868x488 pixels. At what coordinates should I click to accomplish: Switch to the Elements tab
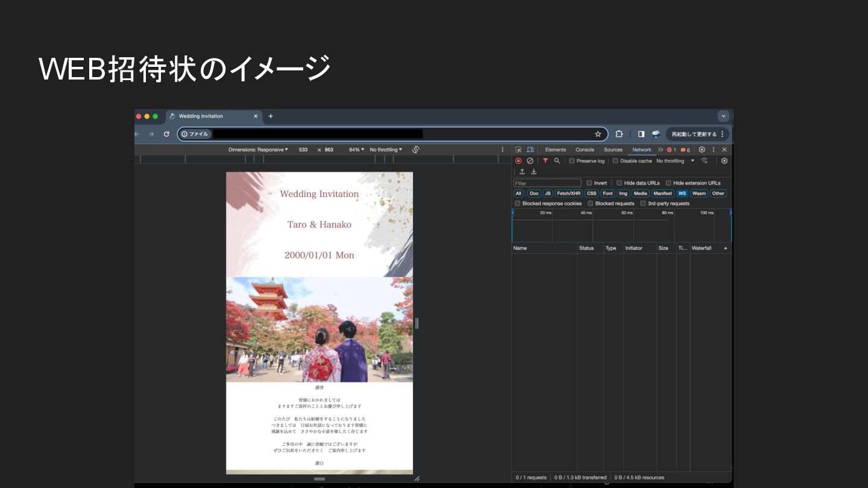[555, 149]
